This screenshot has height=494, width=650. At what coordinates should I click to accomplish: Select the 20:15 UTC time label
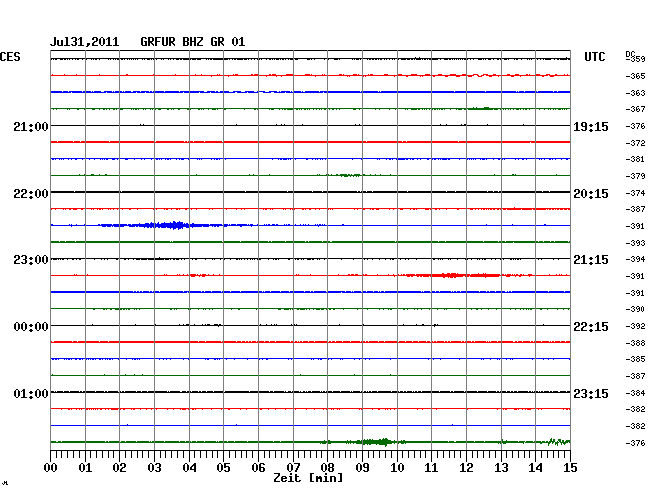point(591,194)
